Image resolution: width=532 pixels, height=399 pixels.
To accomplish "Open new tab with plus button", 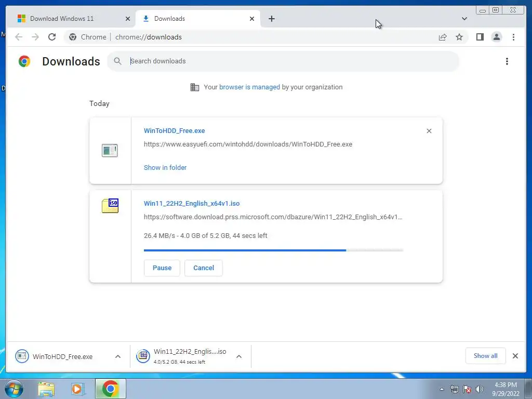I will tap(271, 19).
